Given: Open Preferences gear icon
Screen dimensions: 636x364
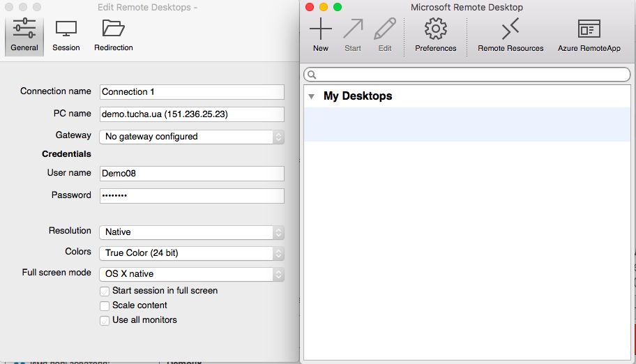Looking at the screenshot, I should pyautogui.click(x=436, y=30).
